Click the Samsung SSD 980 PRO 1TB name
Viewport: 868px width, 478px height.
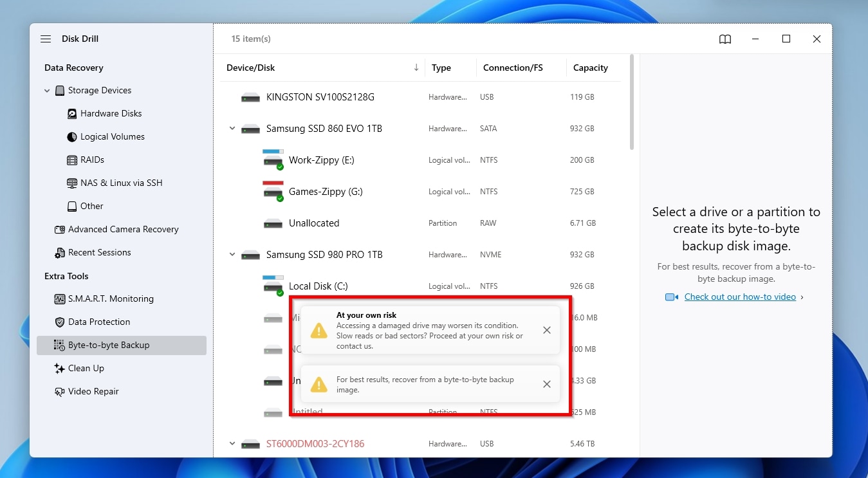[324, 255]
